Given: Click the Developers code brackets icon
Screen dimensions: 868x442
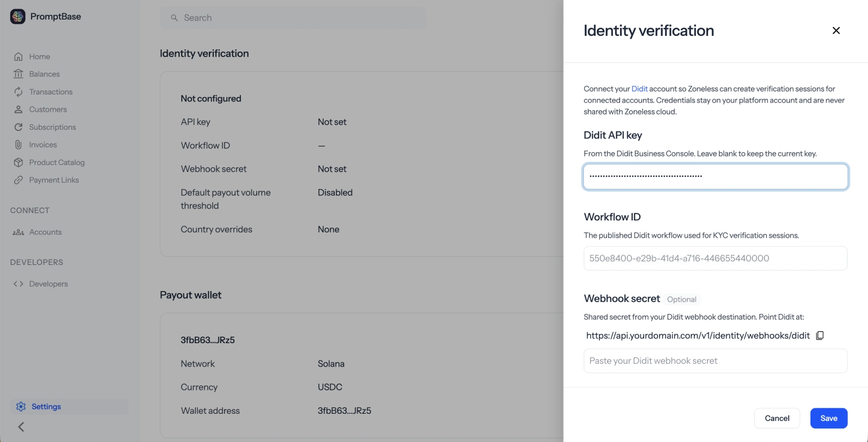Looking at the screenshot, I should click(18, 283).
